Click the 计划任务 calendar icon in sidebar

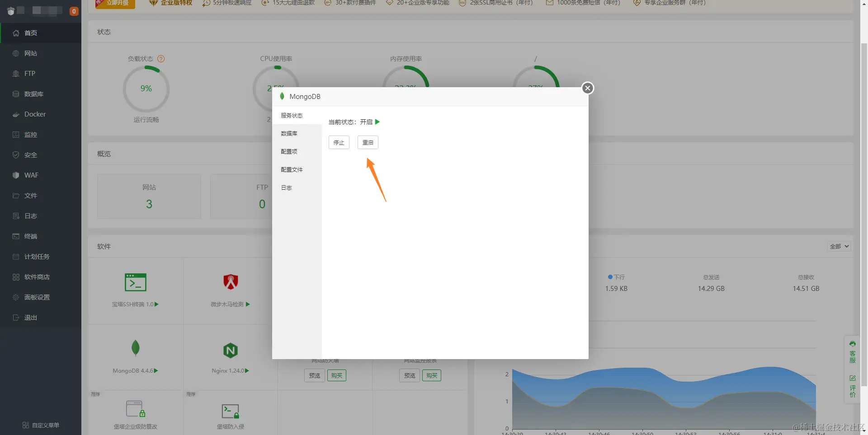click(x=16, y=257)
